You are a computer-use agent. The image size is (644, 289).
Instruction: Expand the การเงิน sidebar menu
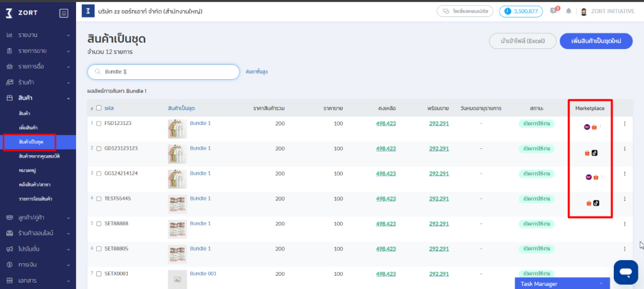pyautogui.click(x=38, y=265)
